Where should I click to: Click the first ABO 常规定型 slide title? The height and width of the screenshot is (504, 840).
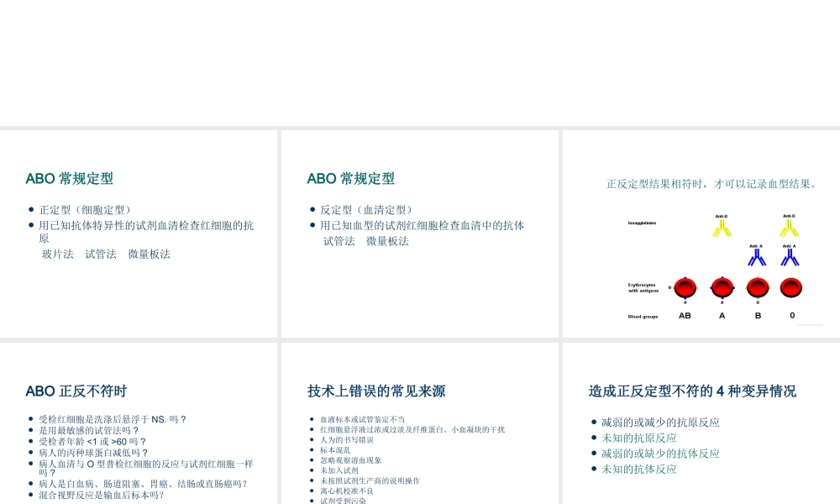coord(69,179)
